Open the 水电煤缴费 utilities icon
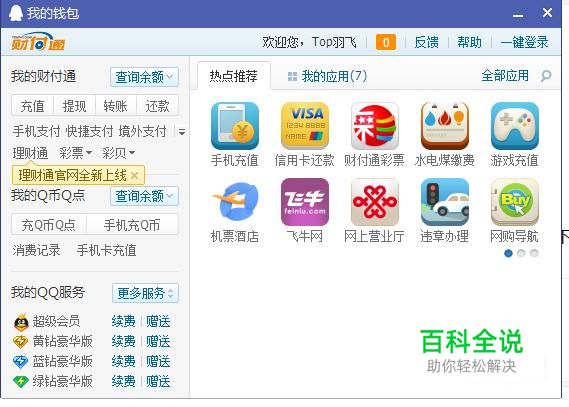 (x=445, y=126)
